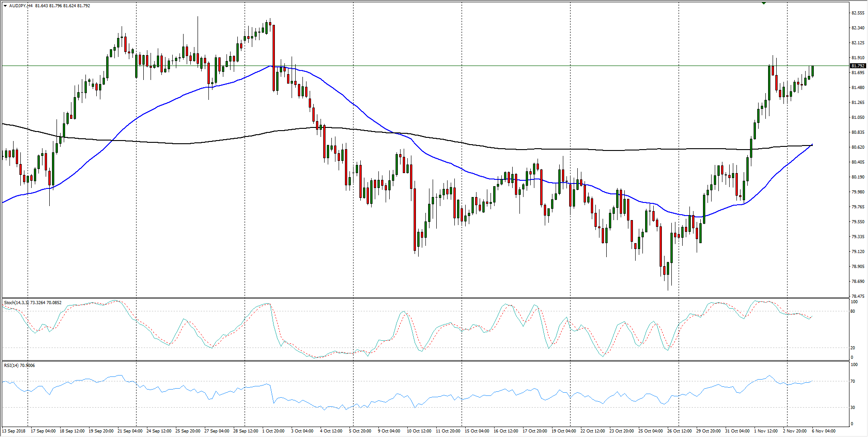Viewport: 868px width, 437px height.
Task: Select the 1 Oct 20:00 time label
Action: [x=274, y=431]
